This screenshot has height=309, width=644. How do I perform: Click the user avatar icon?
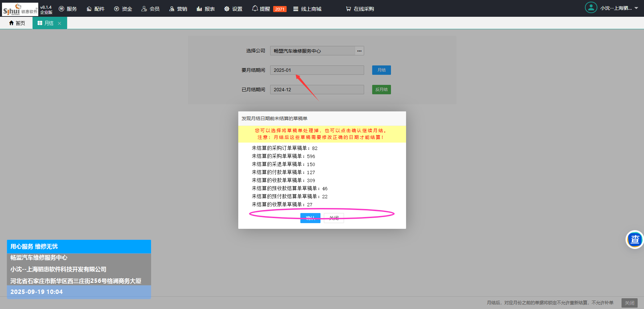591,8
